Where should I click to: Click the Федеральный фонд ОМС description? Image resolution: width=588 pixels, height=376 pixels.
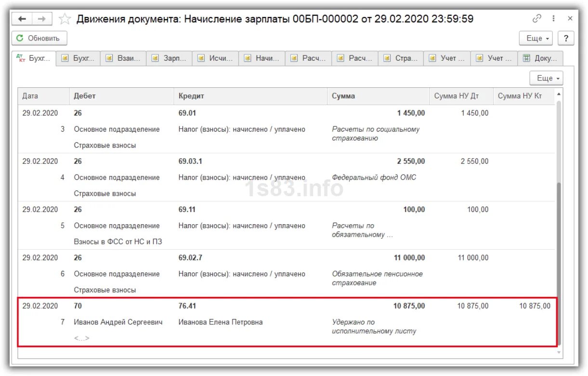click(374, 177)
